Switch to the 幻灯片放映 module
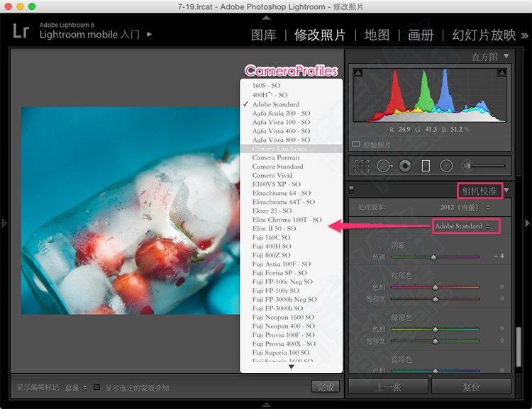Image resolution: width=532 pixels, height=409 pixels. coord(484,35)
